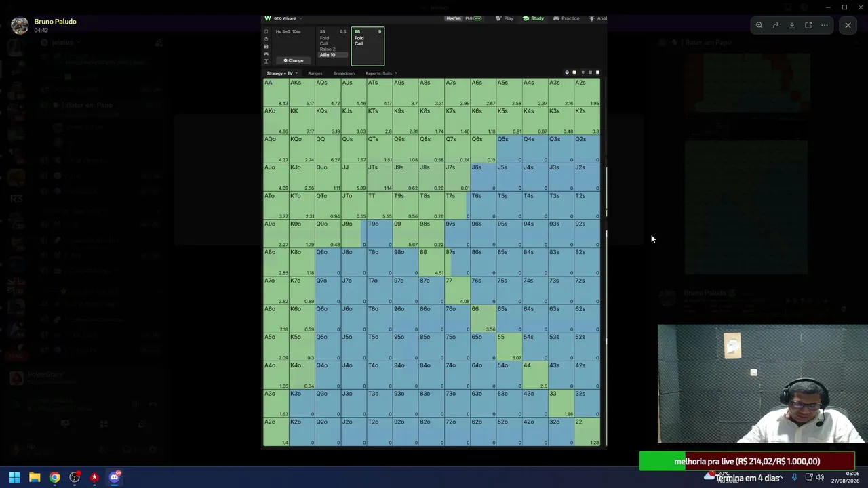Click the small compact view icon above matrix
The height and width of the screenshot is (488, 868).
pyautogui.click(x=583, y=73)
